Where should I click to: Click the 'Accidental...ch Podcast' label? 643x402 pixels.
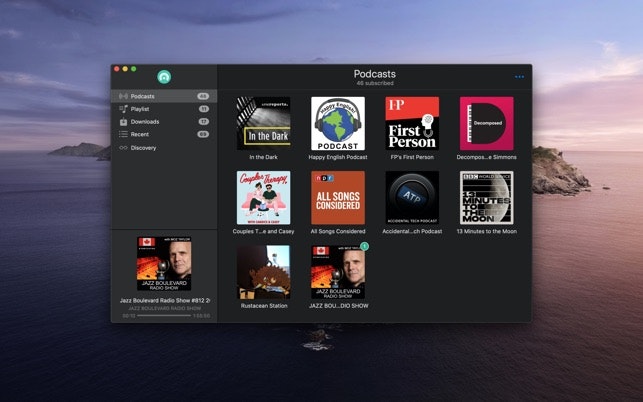point(412,231)
